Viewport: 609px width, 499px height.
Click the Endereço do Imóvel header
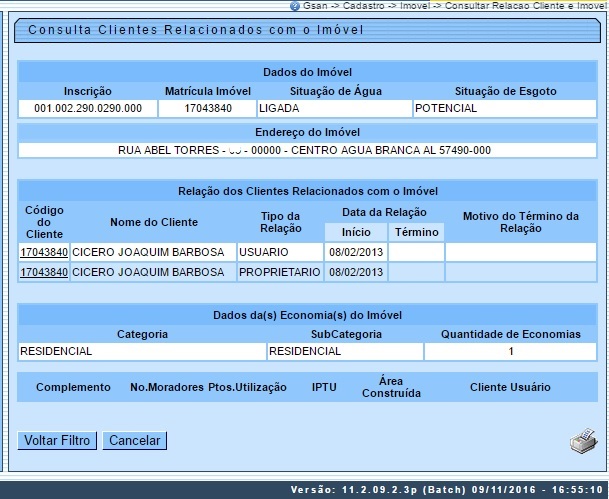(307, 132)
